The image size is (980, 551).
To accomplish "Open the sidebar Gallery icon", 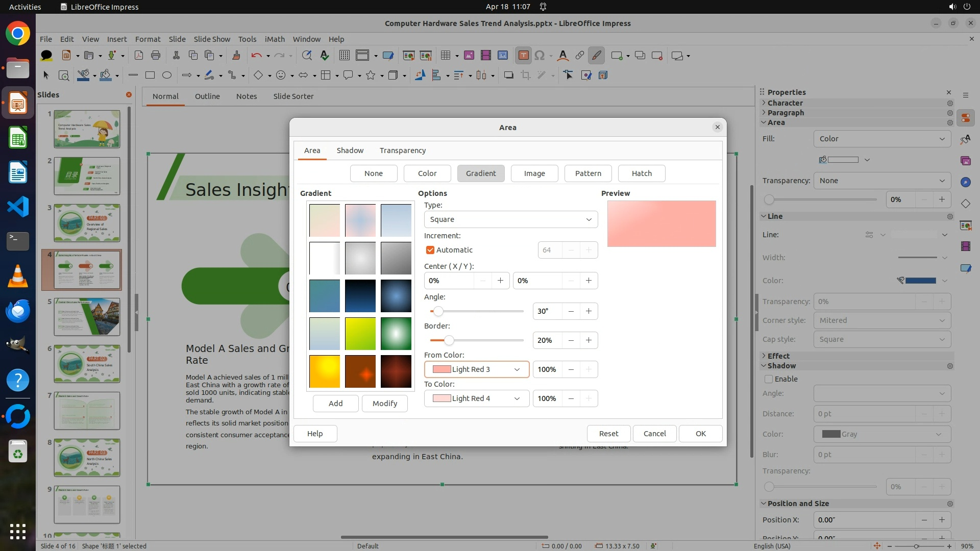I will click(x=965, y=161).
